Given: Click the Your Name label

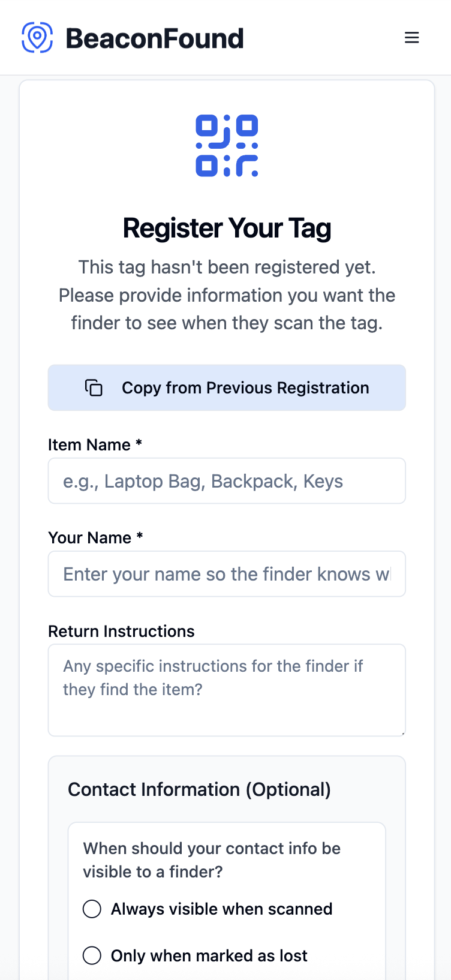Looking at the screenshot, I should (95, 538).
